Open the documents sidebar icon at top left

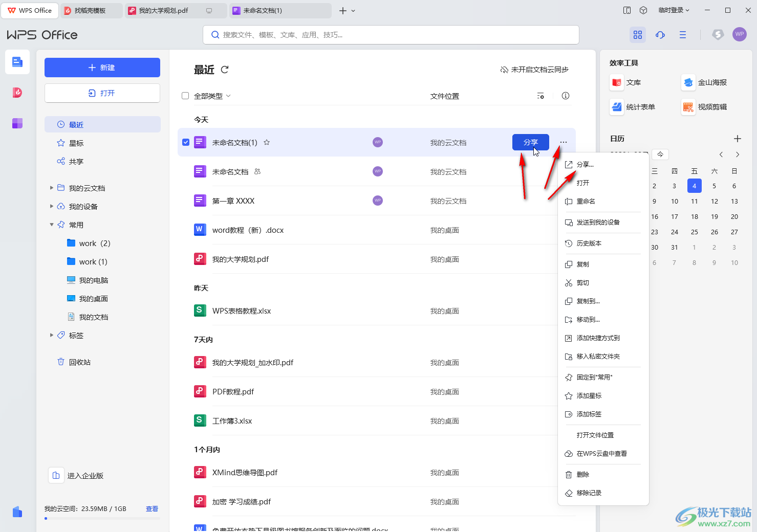[17, 62]
